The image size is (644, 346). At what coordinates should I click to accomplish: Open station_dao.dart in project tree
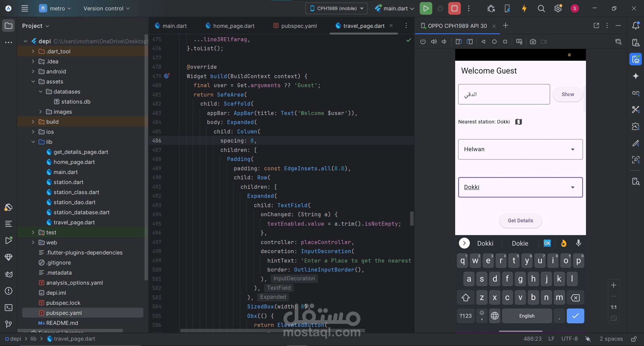coord(74,202)
